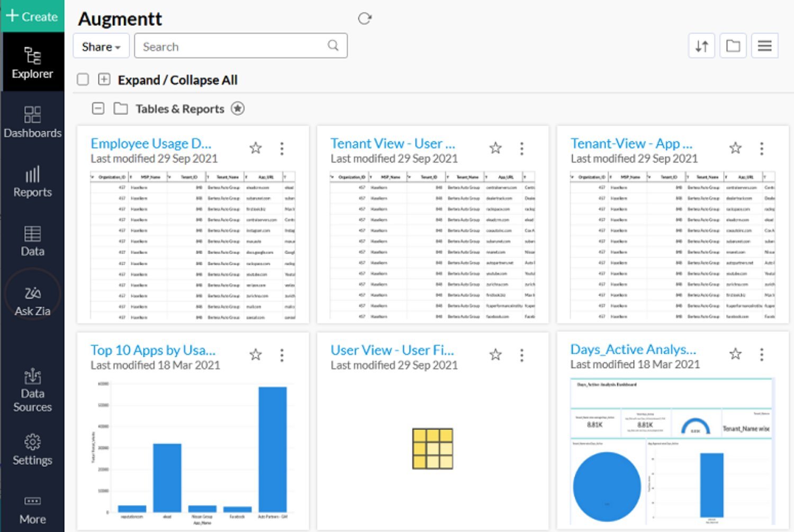The width and height of the screenshot is (794, 532).
Task: Click the Tables & Reports folder name
Action: pyautogui.click(x=180, y=109)
